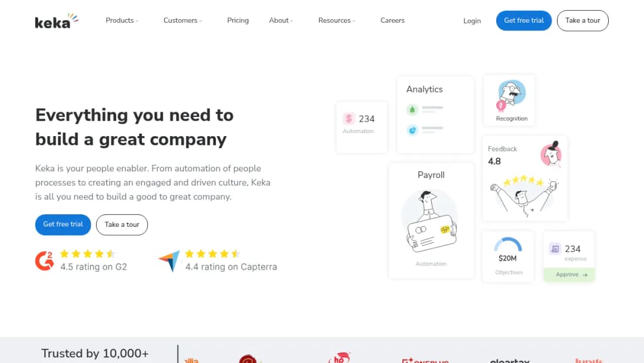644x363 pixels.
Task: Click the '4.4 rating on Capterra' text
Action: click(231, 267)
